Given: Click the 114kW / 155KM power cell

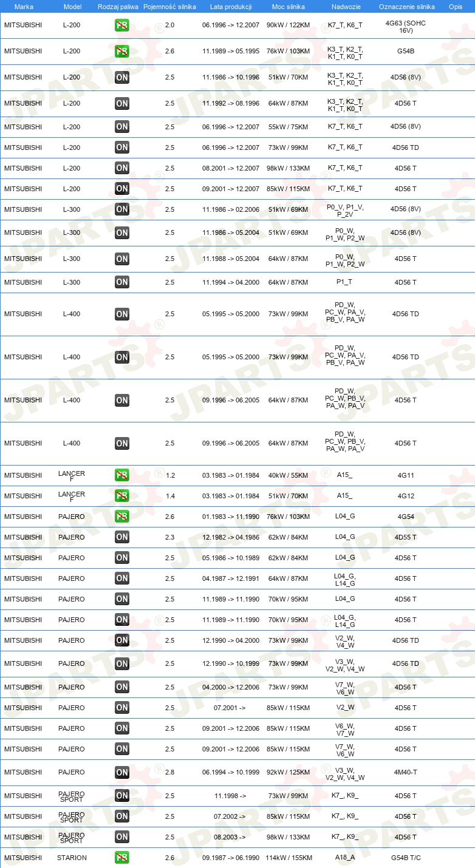Looking at the screenshot, I should pyautogui.click(x=289, y=858).
